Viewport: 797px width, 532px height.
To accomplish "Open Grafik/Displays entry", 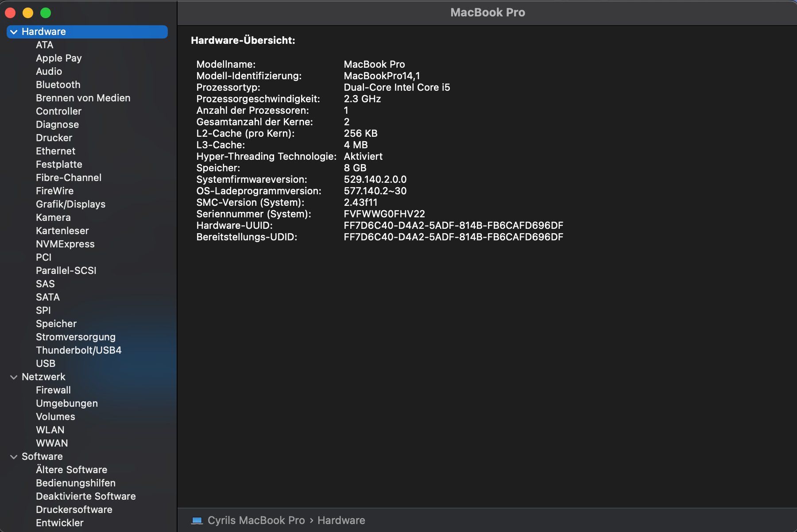I will [x=71, y=204].
